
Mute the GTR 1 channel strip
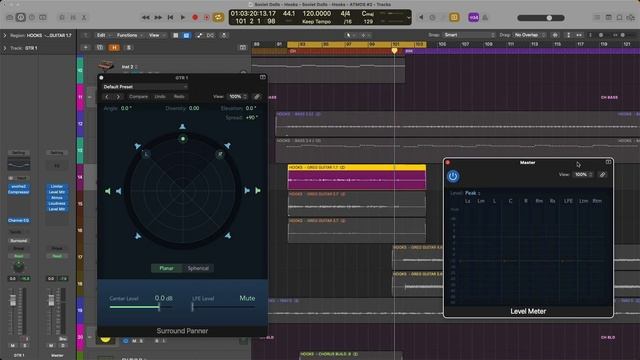[x=12, y=345]
